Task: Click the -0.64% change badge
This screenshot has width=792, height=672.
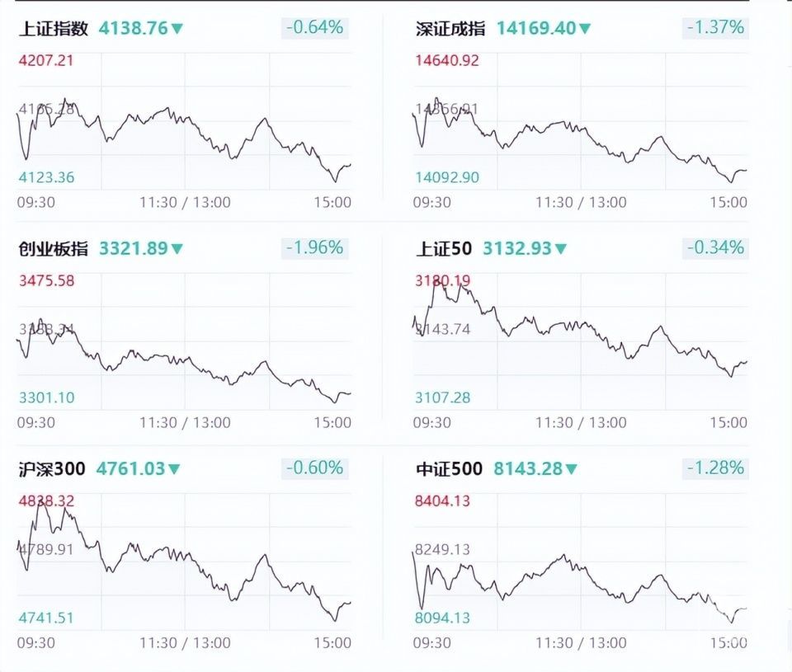Action: (x=314, y=28)
